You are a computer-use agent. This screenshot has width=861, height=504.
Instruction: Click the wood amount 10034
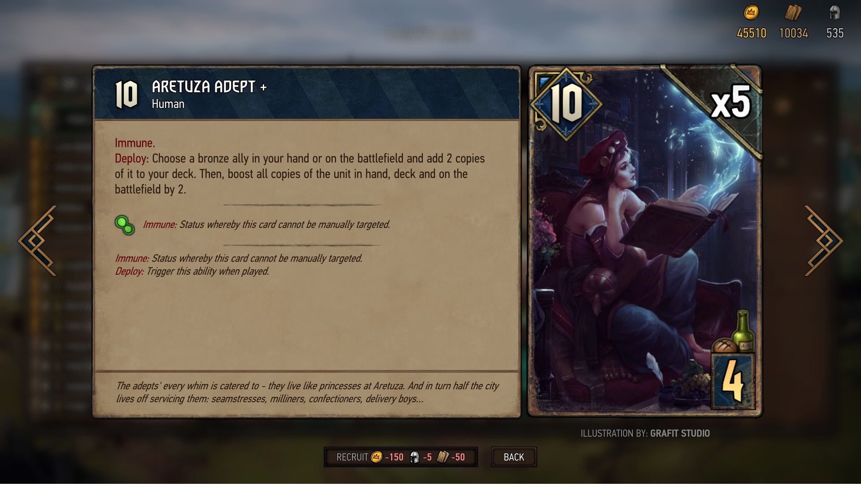coord(793,33)
